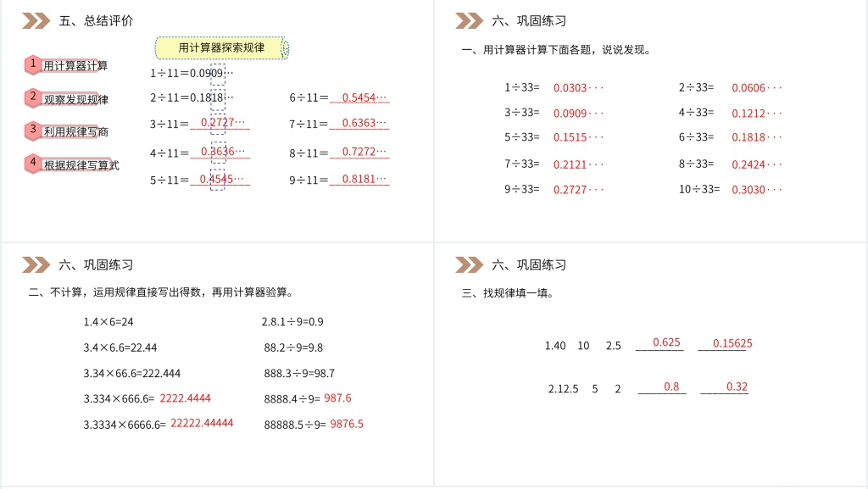Screen dimensions: 868x489
Task: Click the answer 0.1515 for 5÷33
Action: tap(578, 137)
